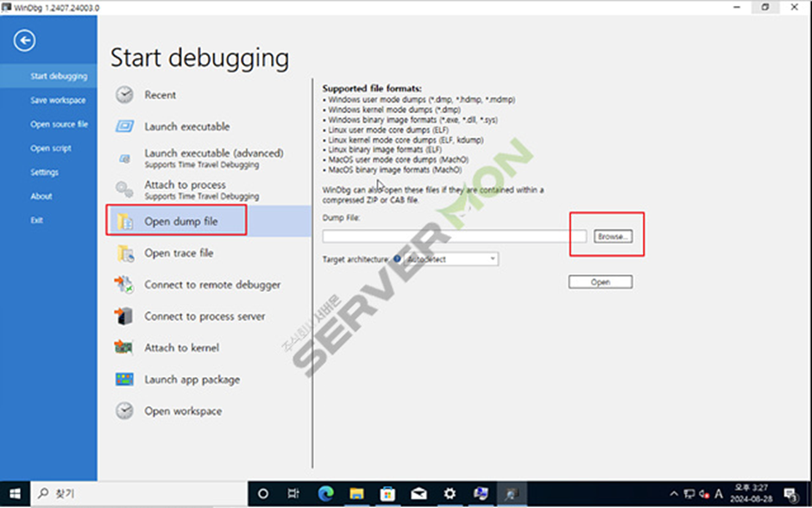This screenshot has width=812, height=508.
Task: Click the Dump File path input field
Action: [454, 236]
